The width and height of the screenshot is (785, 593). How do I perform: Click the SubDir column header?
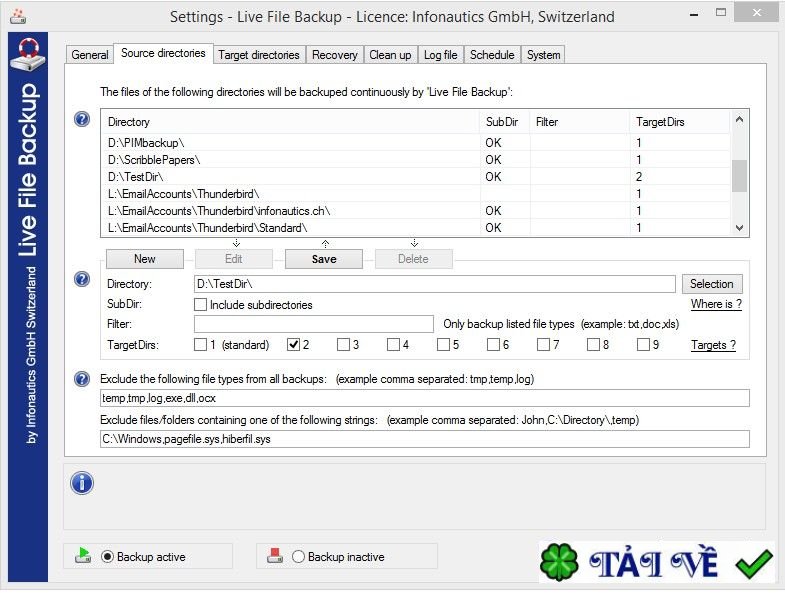coord(505,122)
